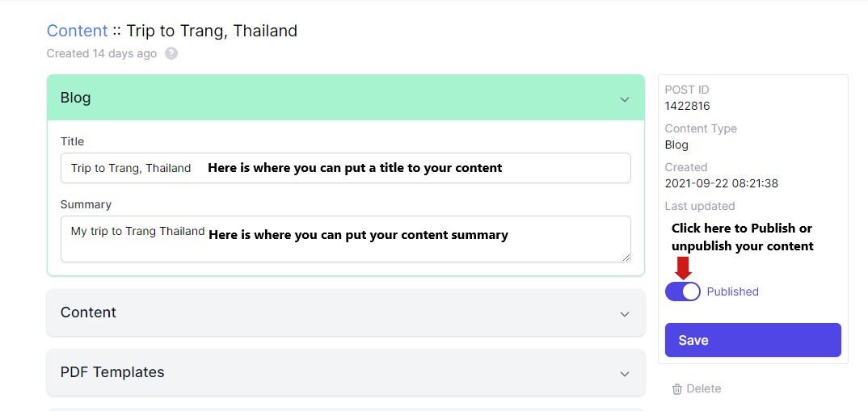
Task: Click the Delete link text
Action: pos(703,389)
